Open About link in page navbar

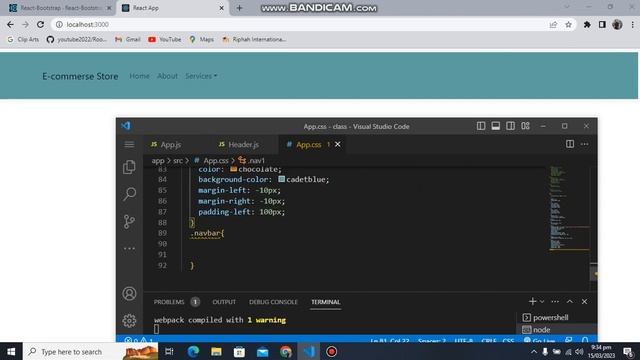tap(167, 76)
